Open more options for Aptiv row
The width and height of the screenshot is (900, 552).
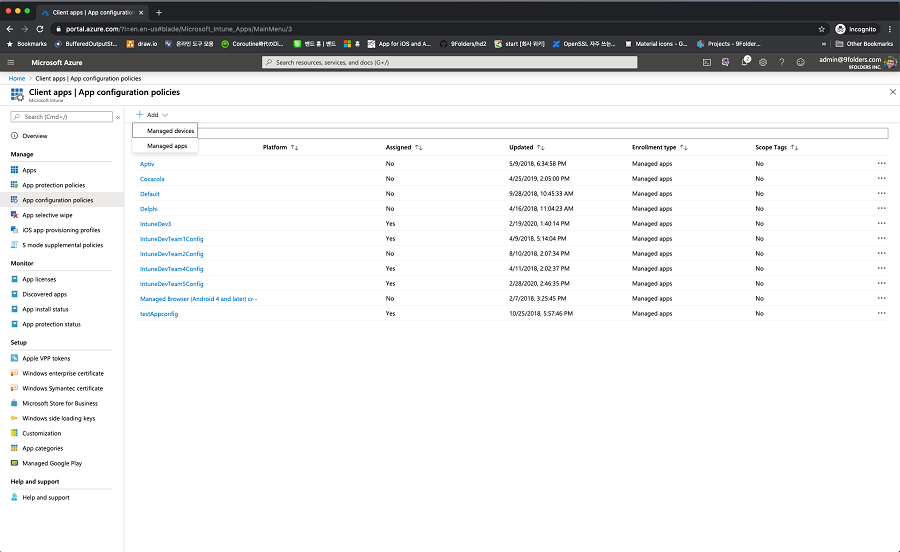[x=881, y=164]
